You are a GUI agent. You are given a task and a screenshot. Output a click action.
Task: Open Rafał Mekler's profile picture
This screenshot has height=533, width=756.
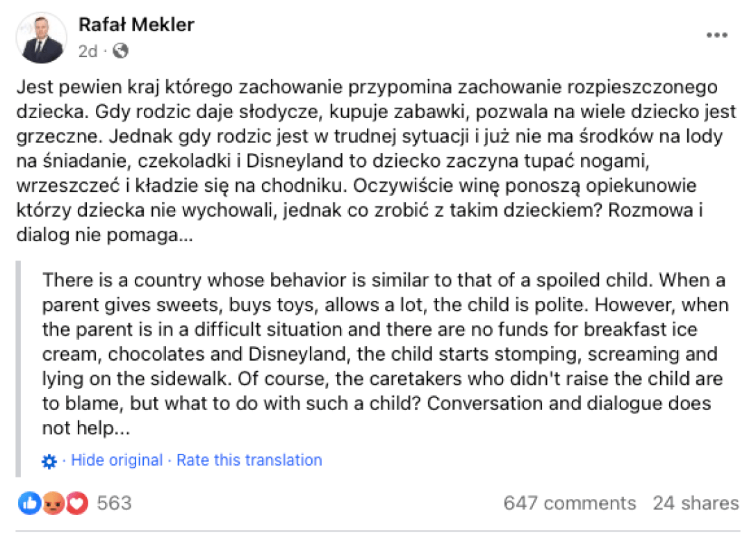(x=41, y=38)
